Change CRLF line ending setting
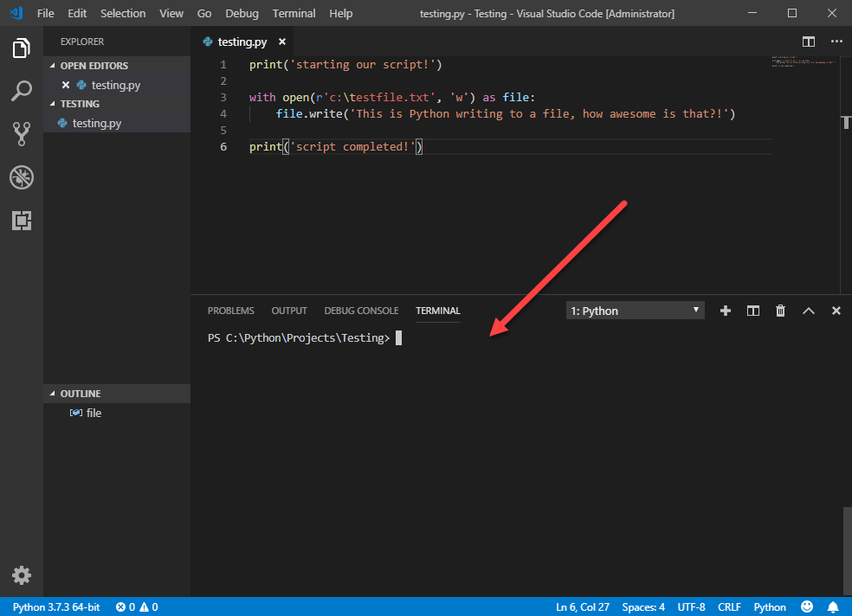 pyautogui.click(x=729, y=606)
